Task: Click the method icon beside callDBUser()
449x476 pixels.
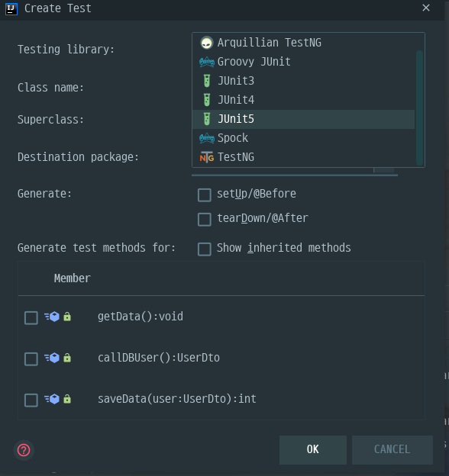Action: tap(52, 358)
